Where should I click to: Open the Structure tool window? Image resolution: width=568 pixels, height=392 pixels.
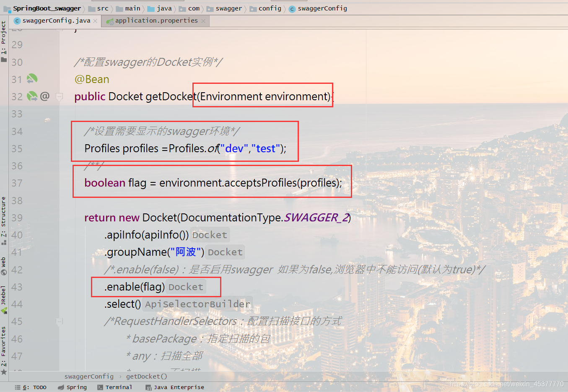pyautogui.click(x=4, y=221)
